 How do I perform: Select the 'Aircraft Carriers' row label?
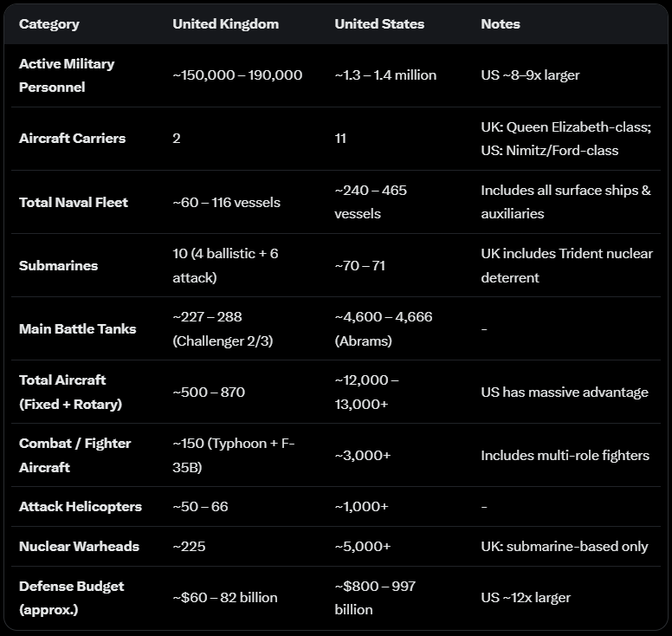click(x=72, y=139)
